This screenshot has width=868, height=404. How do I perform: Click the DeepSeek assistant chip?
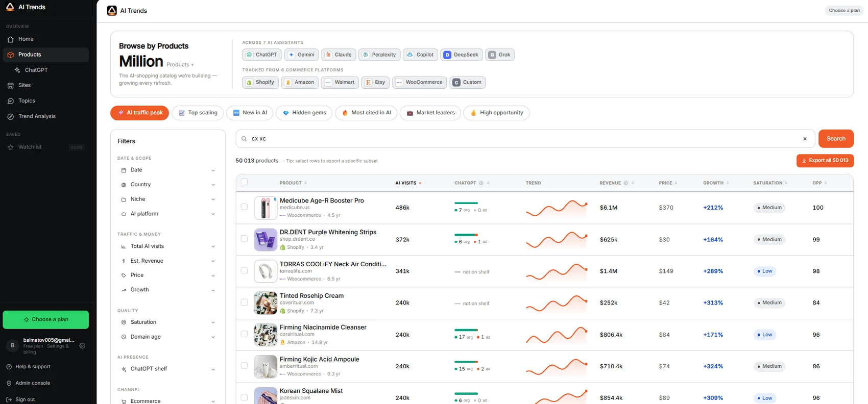tap(462, 55)
